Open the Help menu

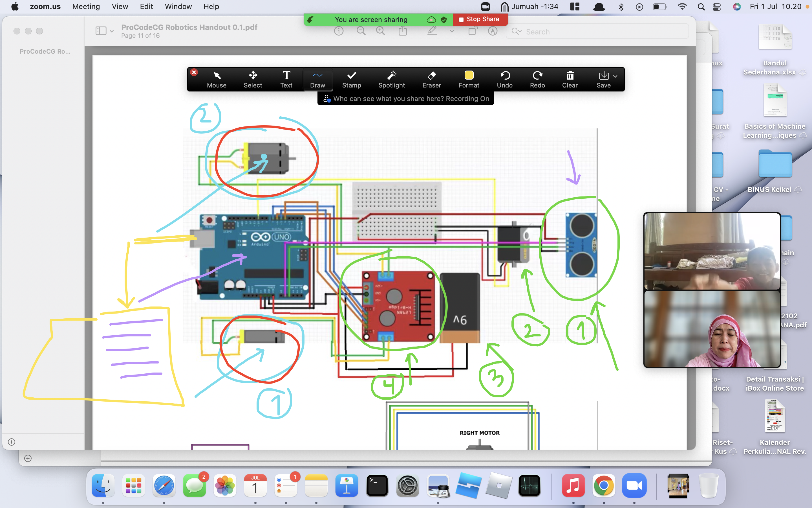coord(211,6)
